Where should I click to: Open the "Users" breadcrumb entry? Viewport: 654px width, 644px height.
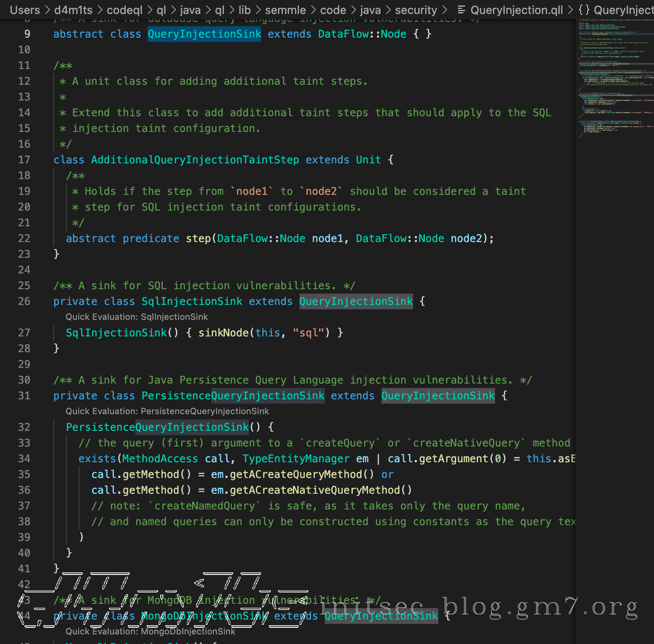coord(24,10)
